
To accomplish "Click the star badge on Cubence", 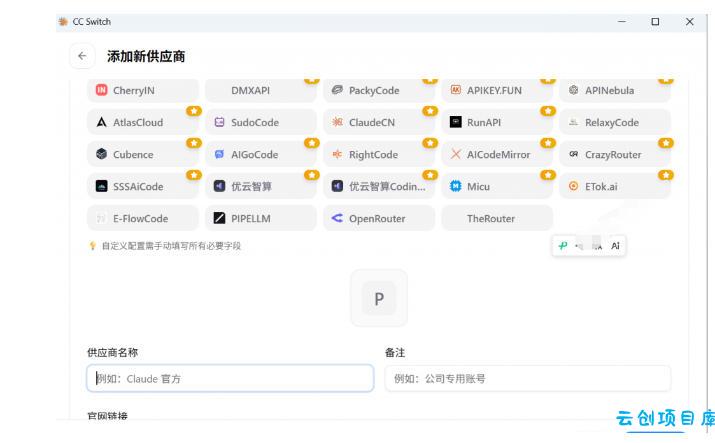I will click(194, 143).
